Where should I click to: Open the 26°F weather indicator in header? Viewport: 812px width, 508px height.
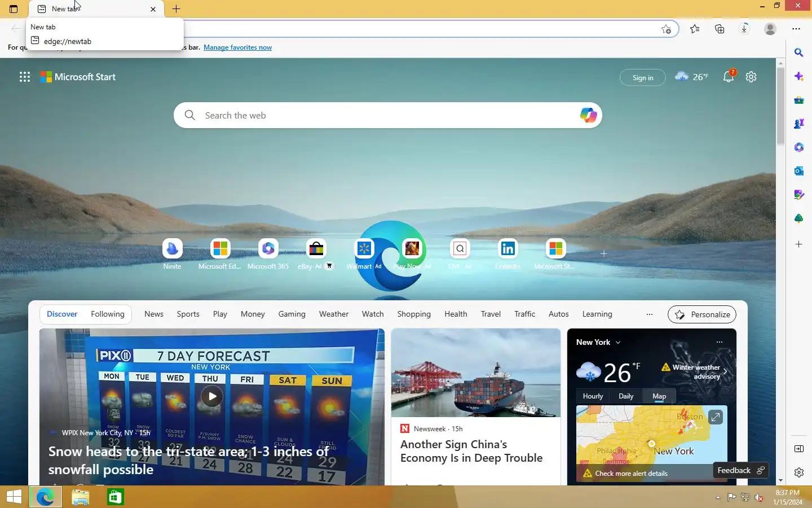click(691, 77)
